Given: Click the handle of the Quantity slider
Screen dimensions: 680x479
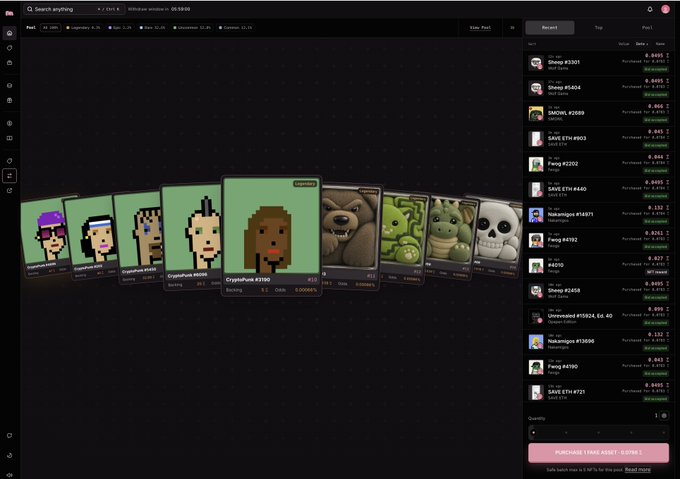Looking at the screenshot, I should point(533,432).
